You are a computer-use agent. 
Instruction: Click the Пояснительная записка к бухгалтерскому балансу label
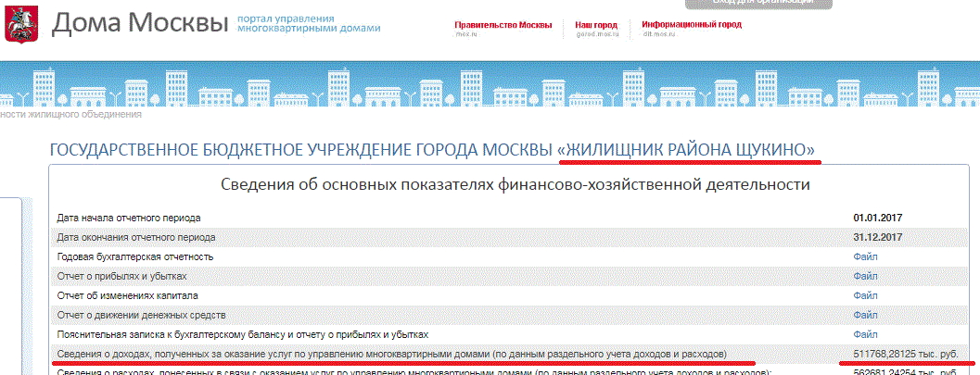click(x=243, y=334)
